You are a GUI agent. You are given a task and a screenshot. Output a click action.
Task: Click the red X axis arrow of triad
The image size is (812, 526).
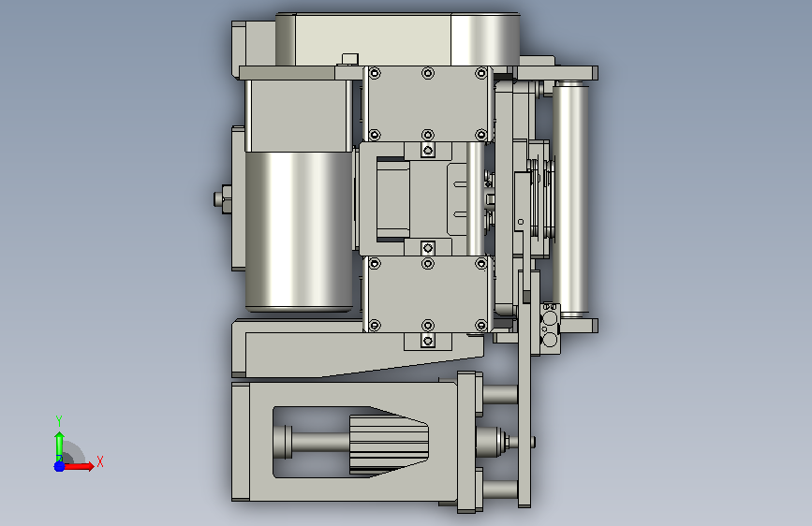coord(78,466)
